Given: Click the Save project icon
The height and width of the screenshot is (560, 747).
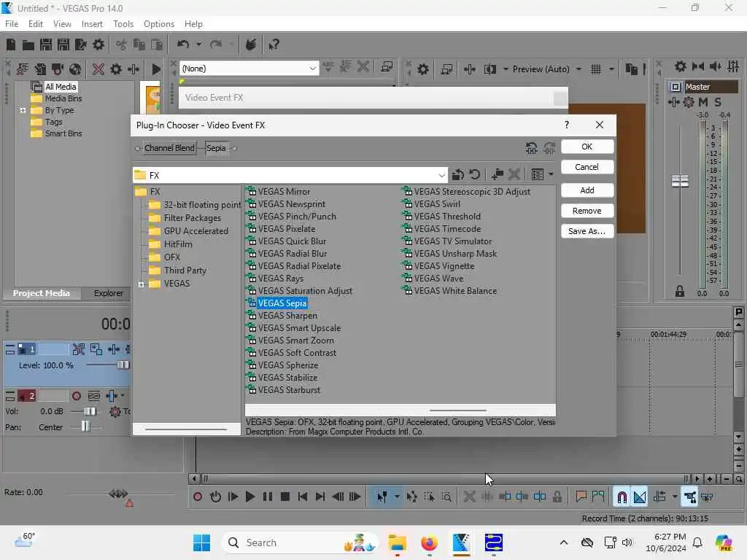Looking at the screenshot, I should pyautogui.click(x=46, y=44).
